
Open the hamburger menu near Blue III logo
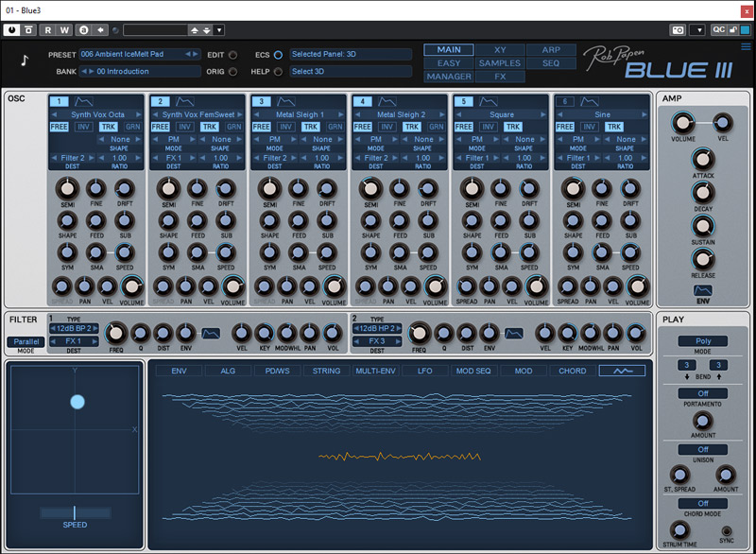coord(746,47)
